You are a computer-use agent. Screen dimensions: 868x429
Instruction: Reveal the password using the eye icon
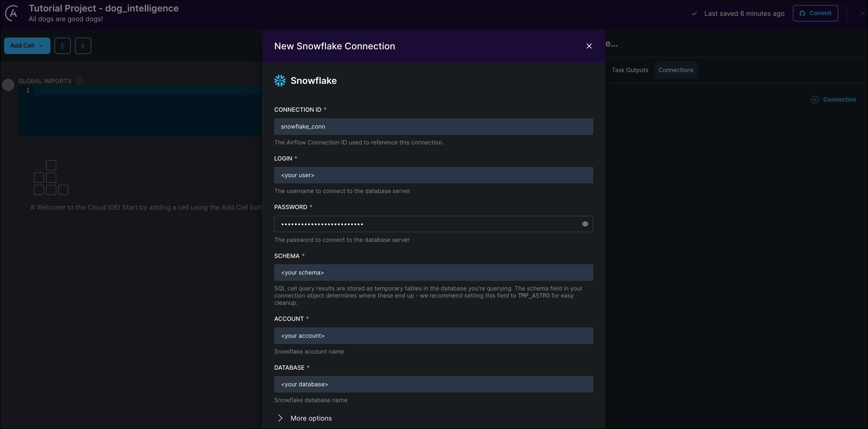click(x=585, y=224)
